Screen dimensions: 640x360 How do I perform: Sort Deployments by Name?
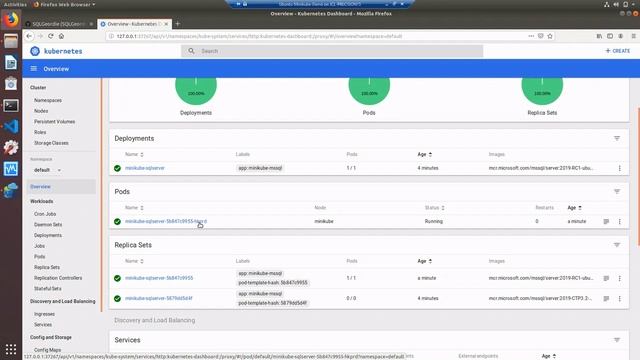pos(134,154)
